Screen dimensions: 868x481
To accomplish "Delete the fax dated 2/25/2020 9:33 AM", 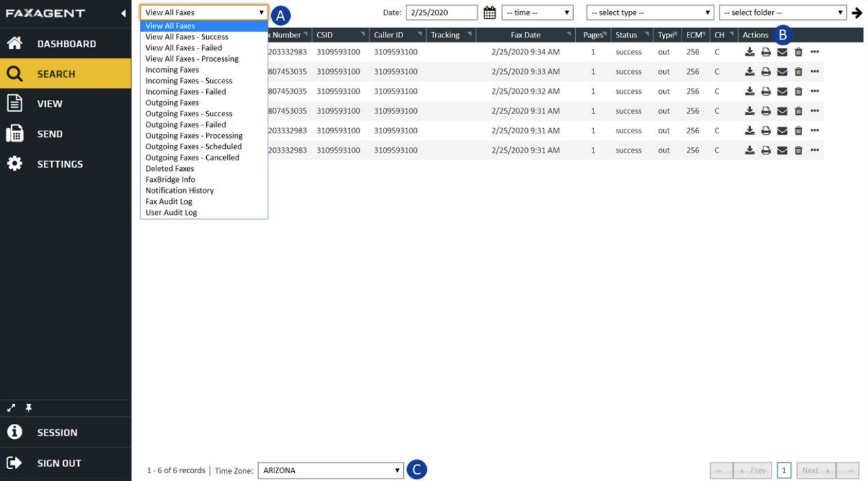I will [798, 72].
